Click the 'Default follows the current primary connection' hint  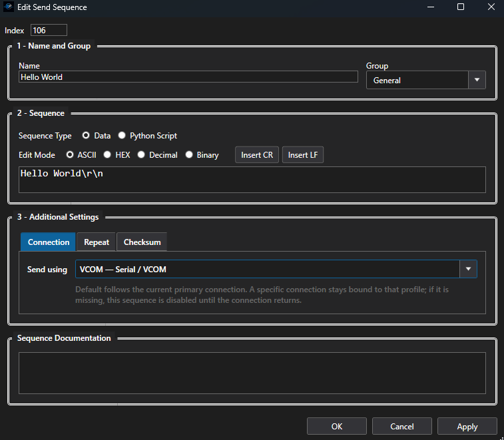pyautogui.click(x=262, y=295)
